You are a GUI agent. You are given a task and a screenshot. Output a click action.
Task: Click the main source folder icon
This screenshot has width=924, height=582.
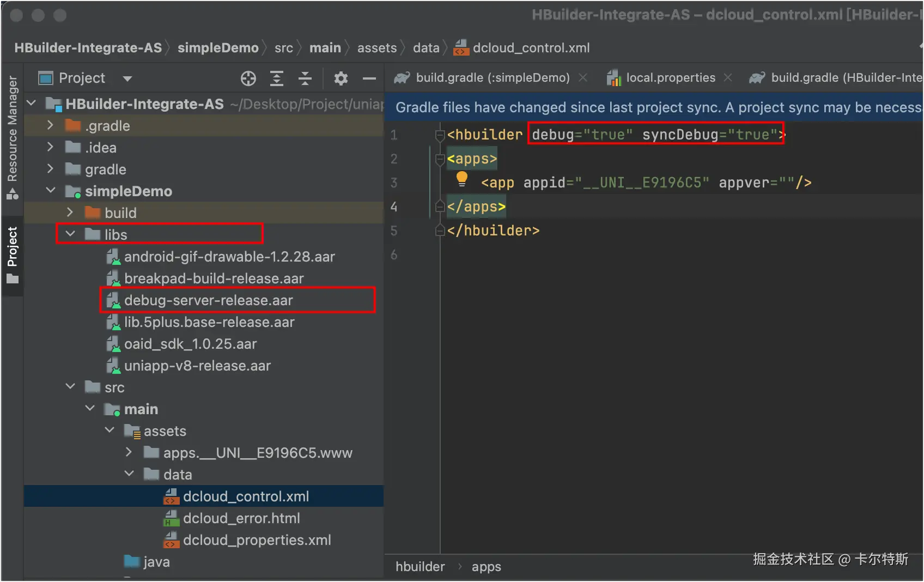point(112,409)
